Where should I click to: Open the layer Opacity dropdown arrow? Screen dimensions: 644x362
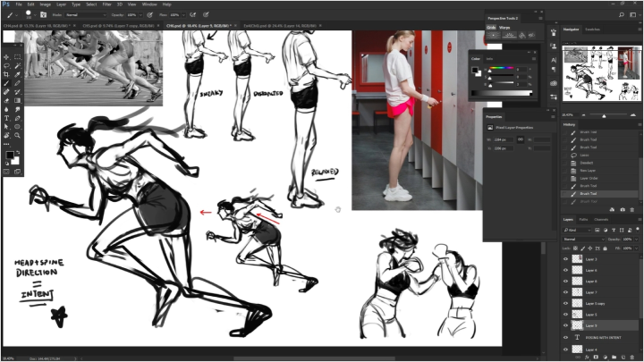(636, 239)
